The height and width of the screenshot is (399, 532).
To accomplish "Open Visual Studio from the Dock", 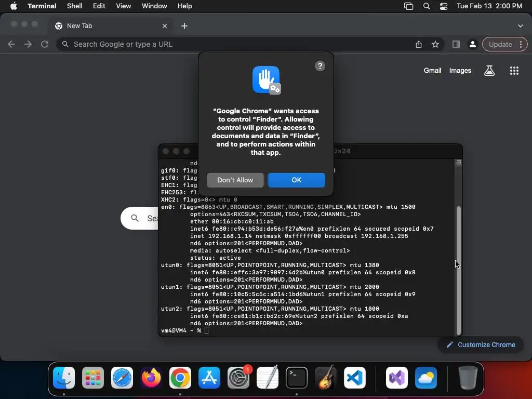I will [x=397, y=378].
